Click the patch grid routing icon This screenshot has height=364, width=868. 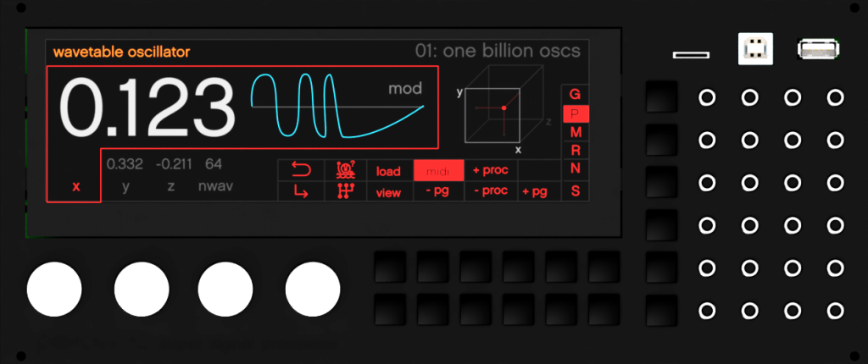pyautogui.click(x=344, y=192)
